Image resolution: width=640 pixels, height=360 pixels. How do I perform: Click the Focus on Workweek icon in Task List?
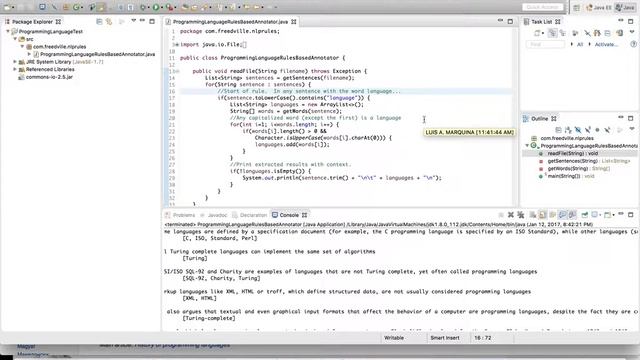point(575,33)
